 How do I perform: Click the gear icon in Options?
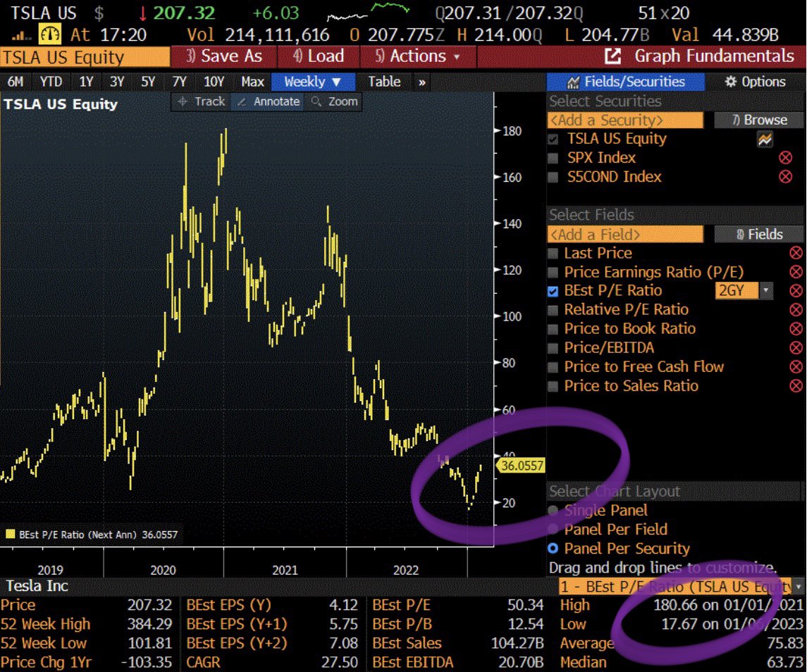pyautogui.click(x=730, y=81)
